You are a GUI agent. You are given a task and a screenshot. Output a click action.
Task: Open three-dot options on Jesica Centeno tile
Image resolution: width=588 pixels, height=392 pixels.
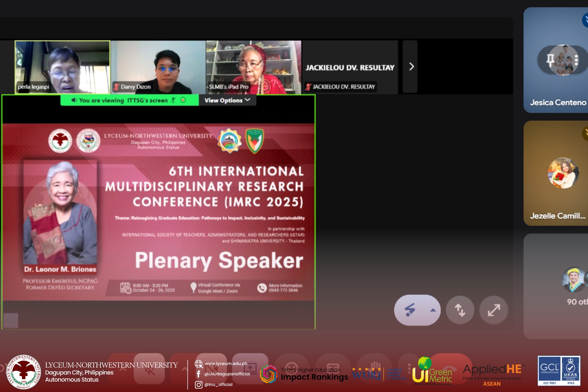[x=576, y=60]
